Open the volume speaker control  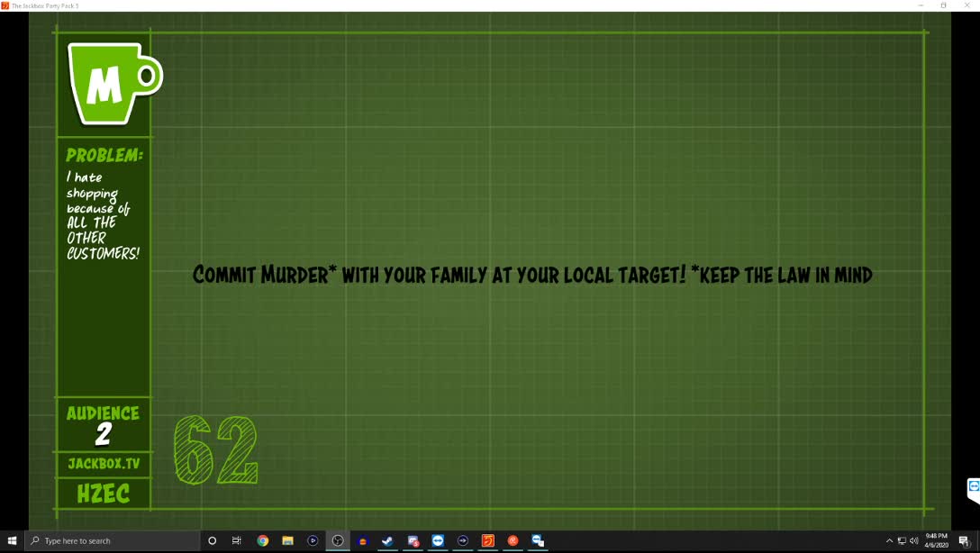pos(914,540)
